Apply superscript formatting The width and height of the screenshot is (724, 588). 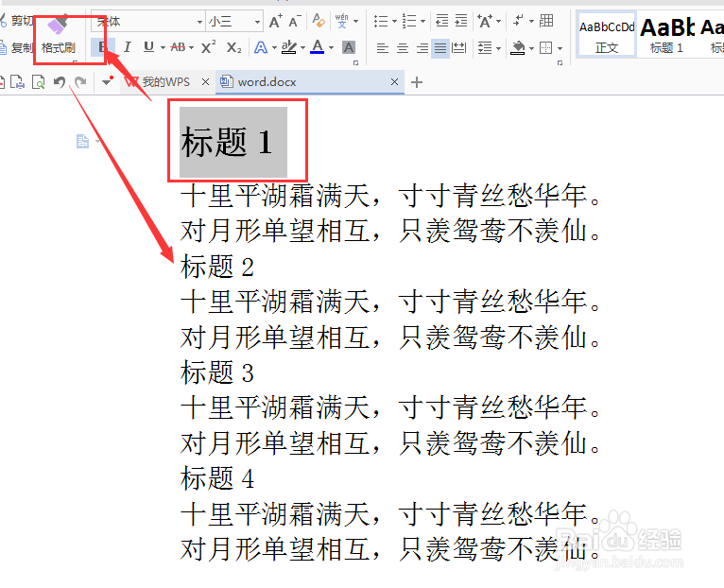(208, 47)
